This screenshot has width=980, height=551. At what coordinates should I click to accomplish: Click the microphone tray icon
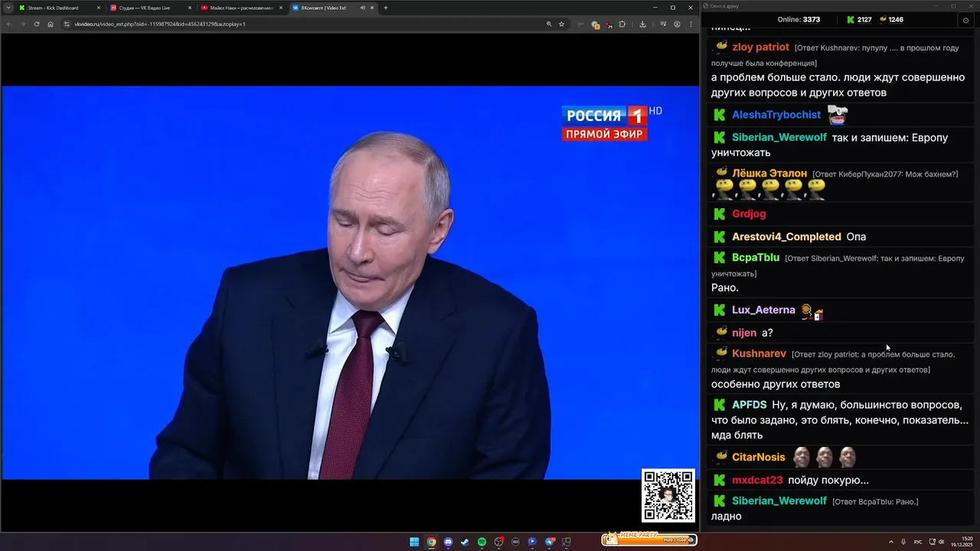[x=904, y=542]
